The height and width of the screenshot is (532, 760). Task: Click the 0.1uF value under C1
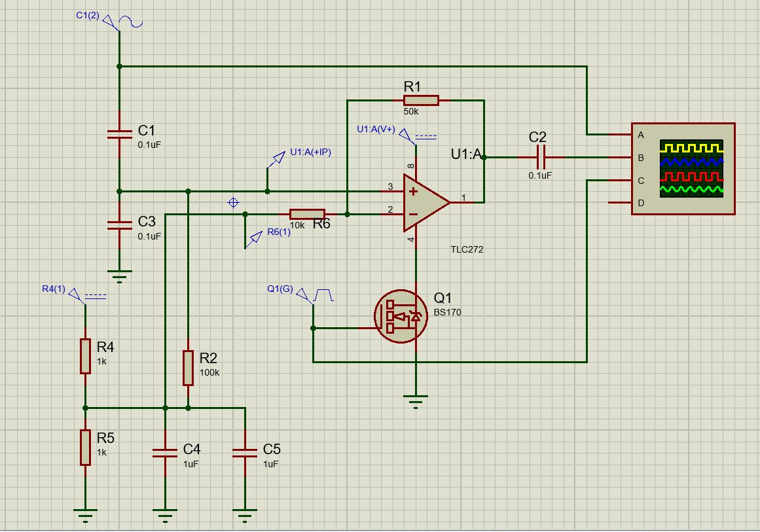[x=149, y=145]
